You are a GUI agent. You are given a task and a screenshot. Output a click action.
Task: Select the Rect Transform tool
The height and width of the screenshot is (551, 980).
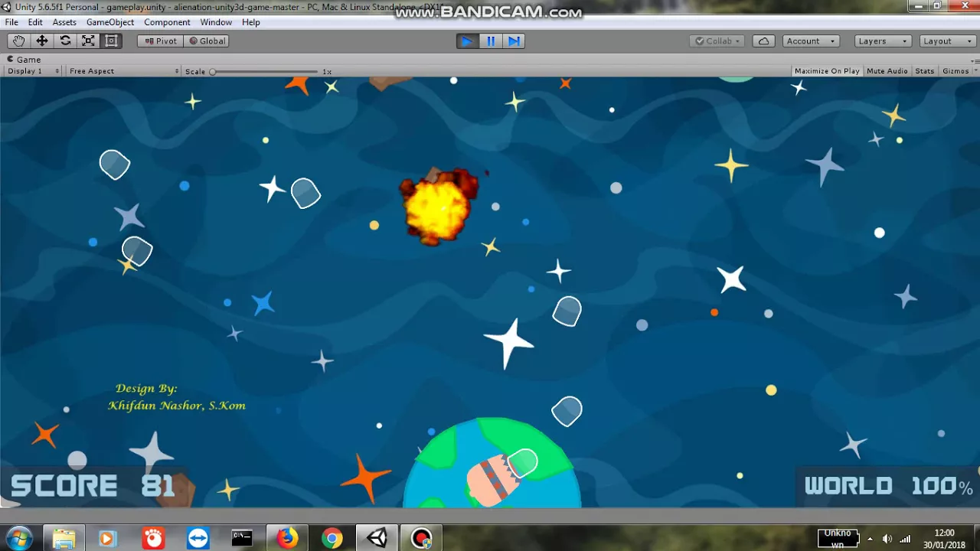click(111, 41)
